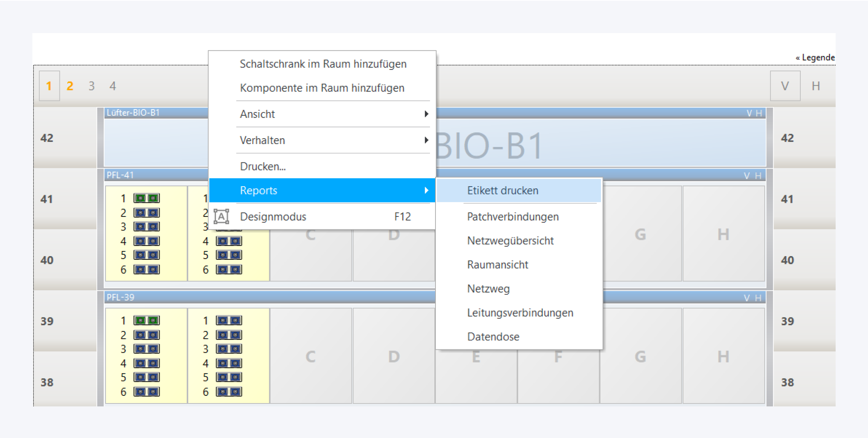Viewport: 868px width, 438px height.
Task: Click port 6 icon in PFL-39 column B
Action: (229, 392)
